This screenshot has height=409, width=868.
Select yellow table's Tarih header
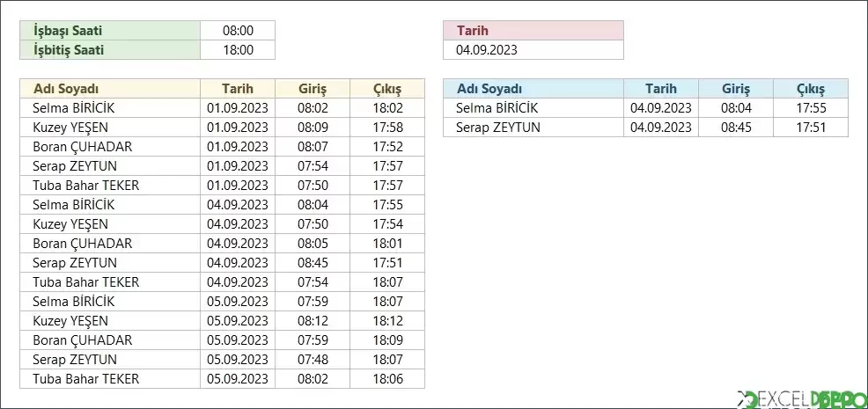pyautogui.click(x=238, y=89)
